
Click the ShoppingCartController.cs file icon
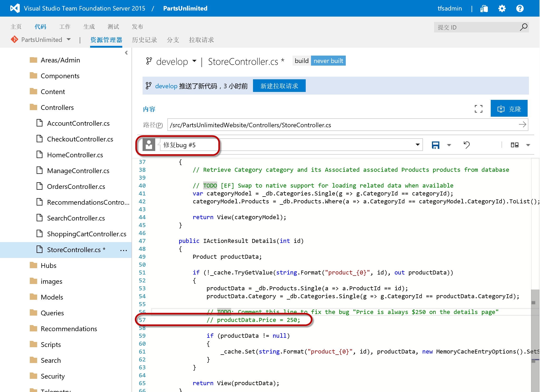pyautogui.click(x=40, y=234)
